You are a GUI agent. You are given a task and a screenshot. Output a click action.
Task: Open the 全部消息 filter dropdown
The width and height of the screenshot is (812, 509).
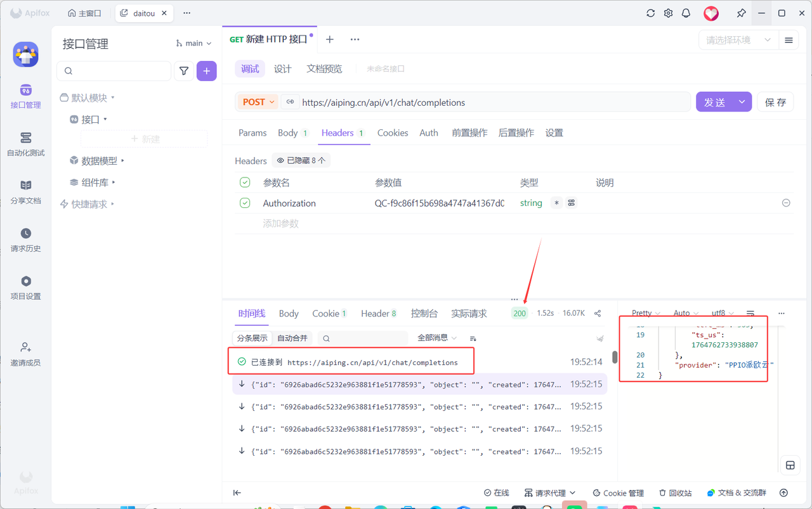tap(437, 338)
